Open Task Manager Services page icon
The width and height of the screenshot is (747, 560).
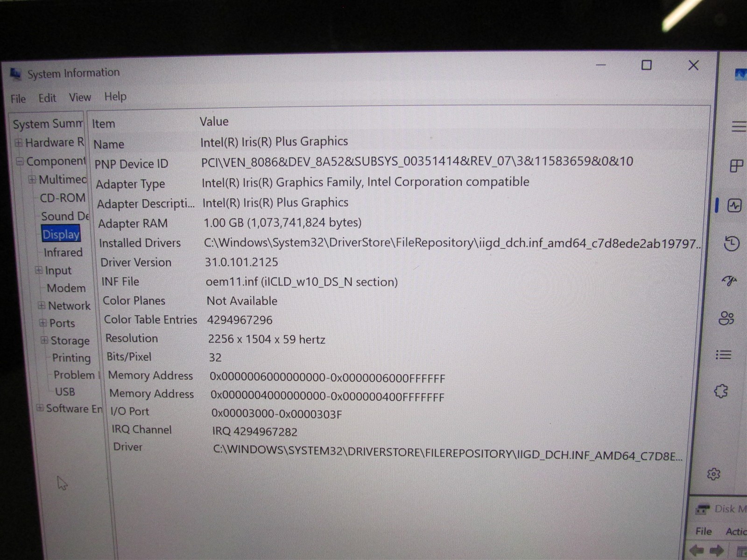click(x=721, y=391)
